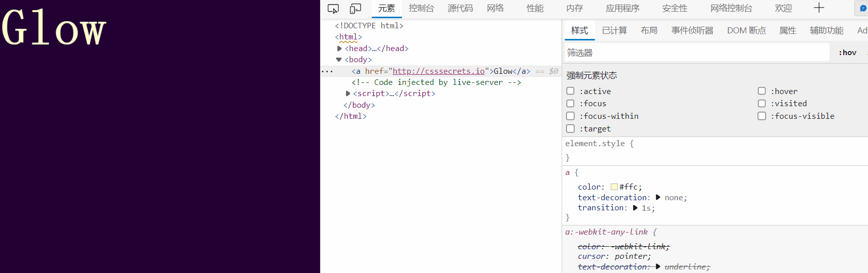868x273 pixels.
Task: Click the #ffc color value text
Action: (628, 187)
